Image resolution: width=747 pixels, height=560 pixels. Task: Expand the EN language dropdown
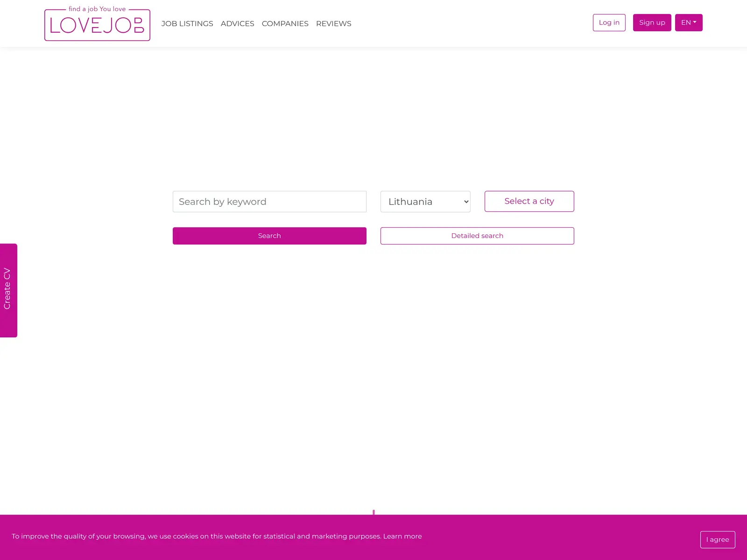(x=689, y=22)
